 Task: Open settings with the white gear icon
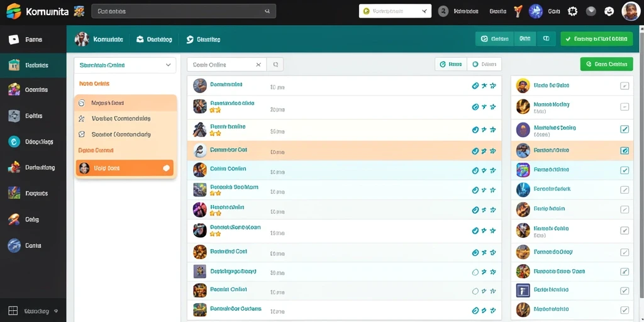pyautogui.click(x=572, y=11)
